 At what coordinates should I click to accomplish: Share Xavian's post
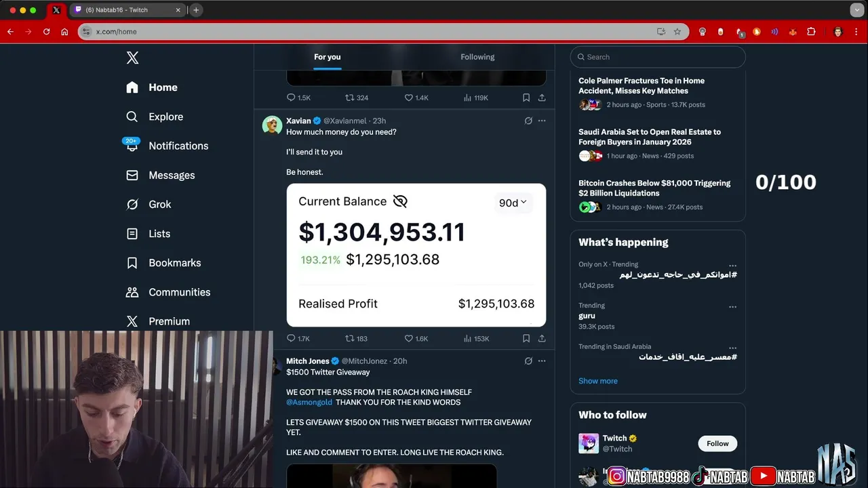tap(542, 338)
